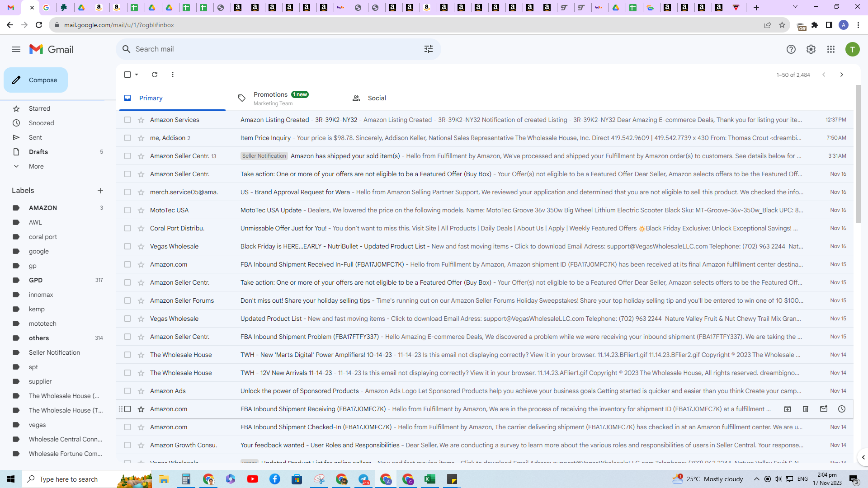The width and height of the screenshot is (868, 488).
Task: Open the GPD label
Action: [x=36, y=280]
